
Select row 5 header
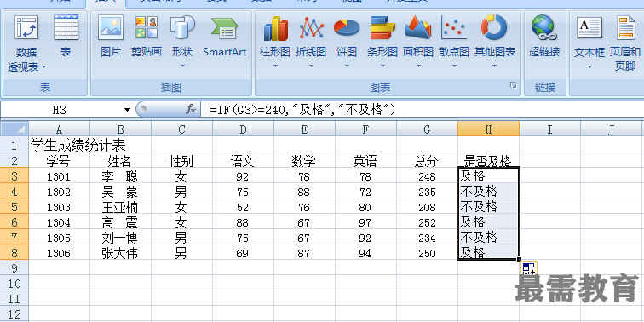14,207
